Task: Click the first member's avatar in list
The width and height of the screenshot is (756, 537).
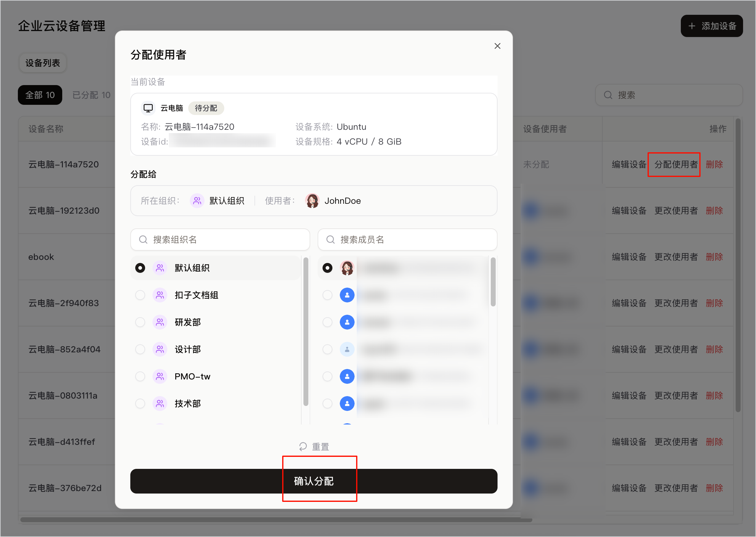Action: click(347, 268)
